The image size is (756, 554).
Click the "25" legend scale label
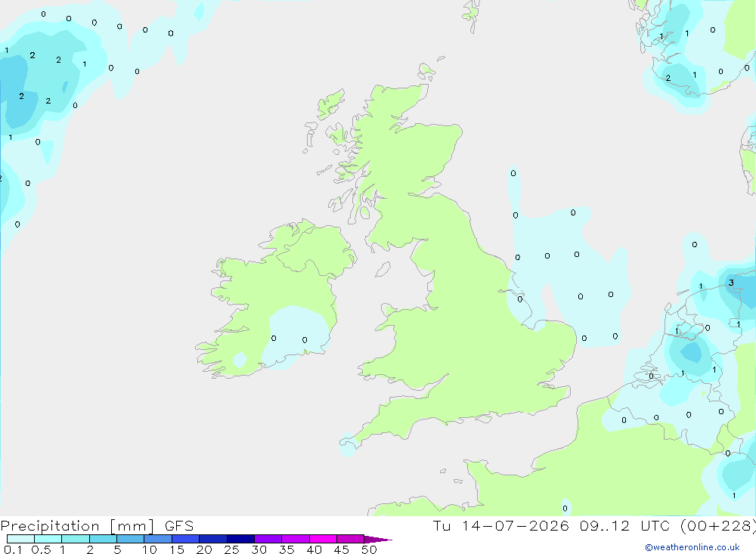(232, 549)
